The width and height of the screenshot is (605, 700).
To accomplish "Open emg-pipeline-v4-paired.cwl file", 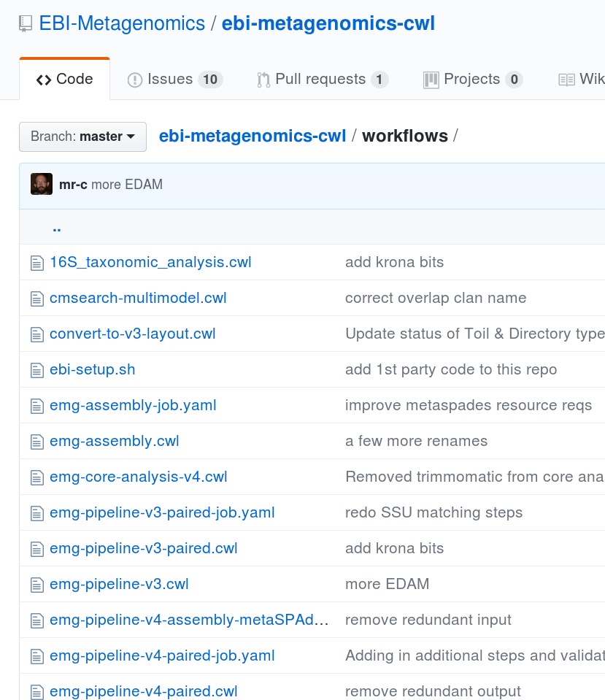I will click(144, 691).
